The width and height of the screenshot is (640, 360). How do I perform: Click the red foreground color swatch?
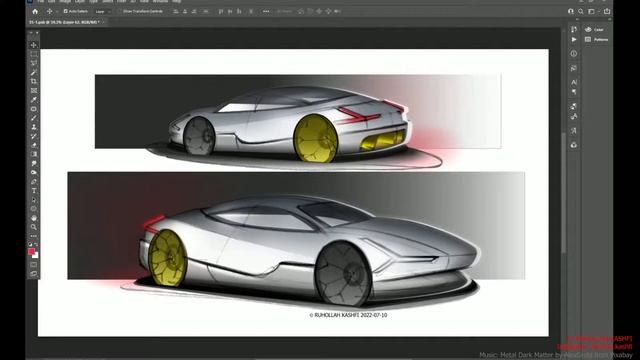click(31, 252)
